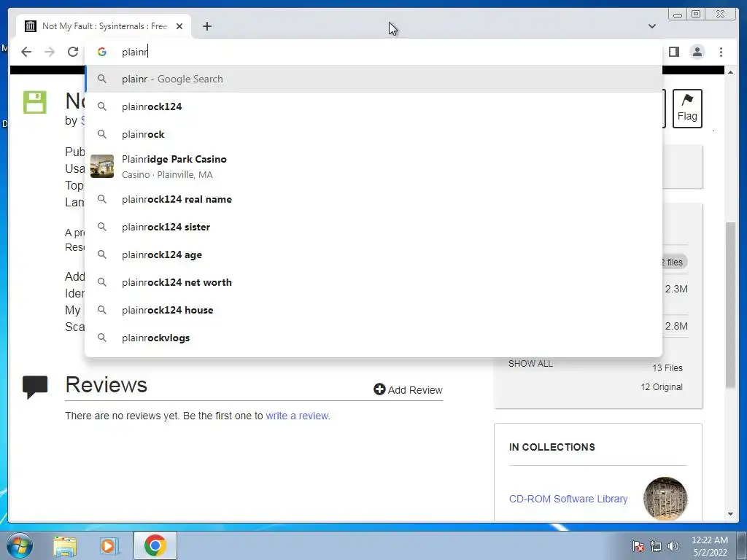747x560 pixels.
Task: Click the Chrome taskbar icon
Action: (155, 545)
